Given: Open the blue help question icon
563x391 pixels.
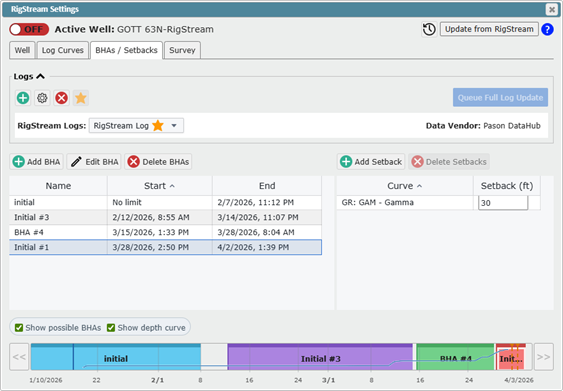Looking at the screenshot, I should pyautogui.click(x=547, y=29).
